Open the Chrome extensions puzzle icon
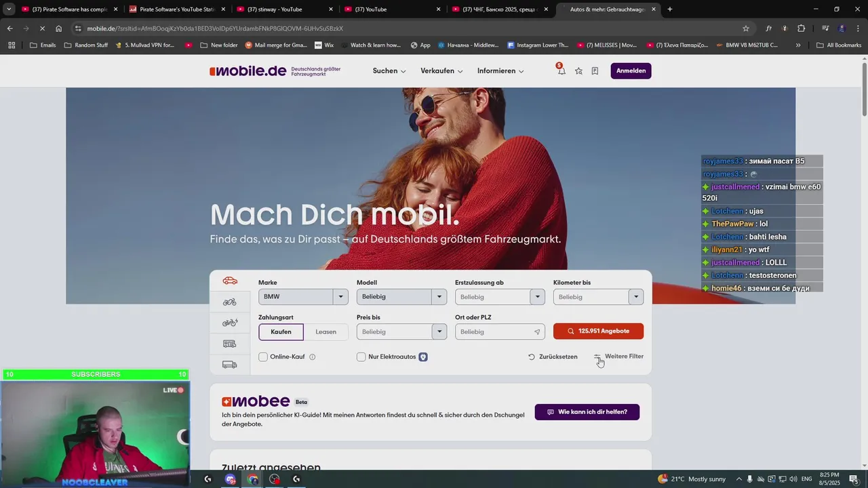 tap(801, 28)
